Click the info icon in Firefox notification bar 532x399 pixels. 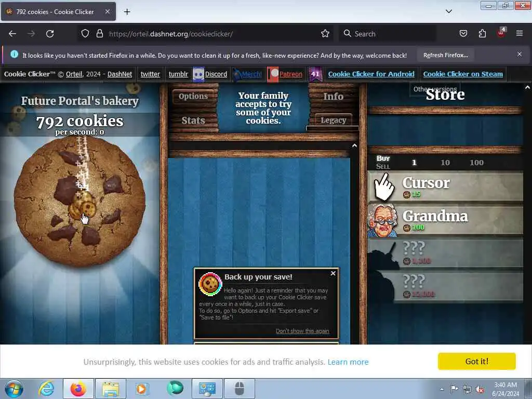[14, 54]
